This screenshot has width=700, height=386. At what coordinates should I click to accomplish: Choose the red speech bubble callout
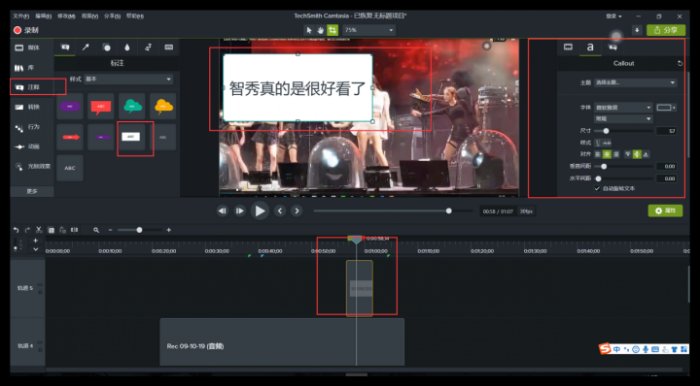(x=101, y=106)
